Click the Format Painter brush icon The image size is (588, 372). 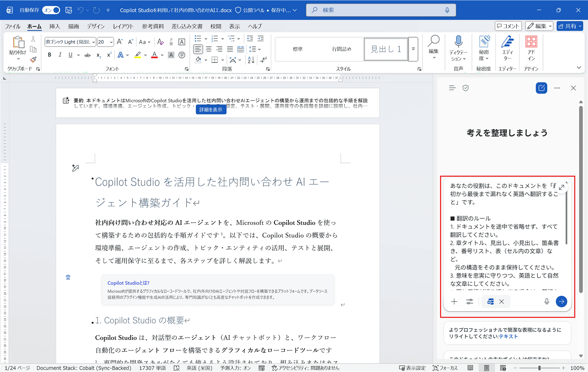[33, 60]
